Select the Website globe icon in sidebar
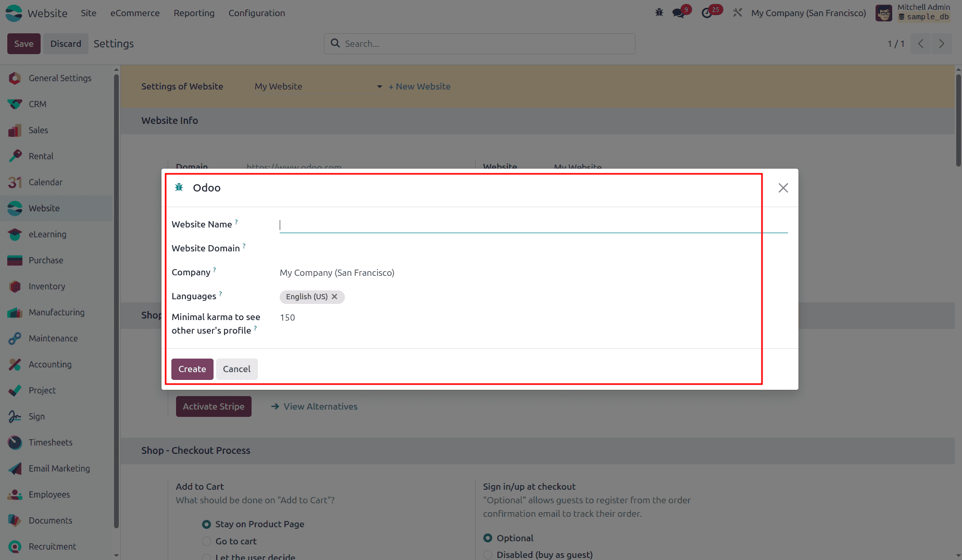962x560 pixels. point(15,208)
